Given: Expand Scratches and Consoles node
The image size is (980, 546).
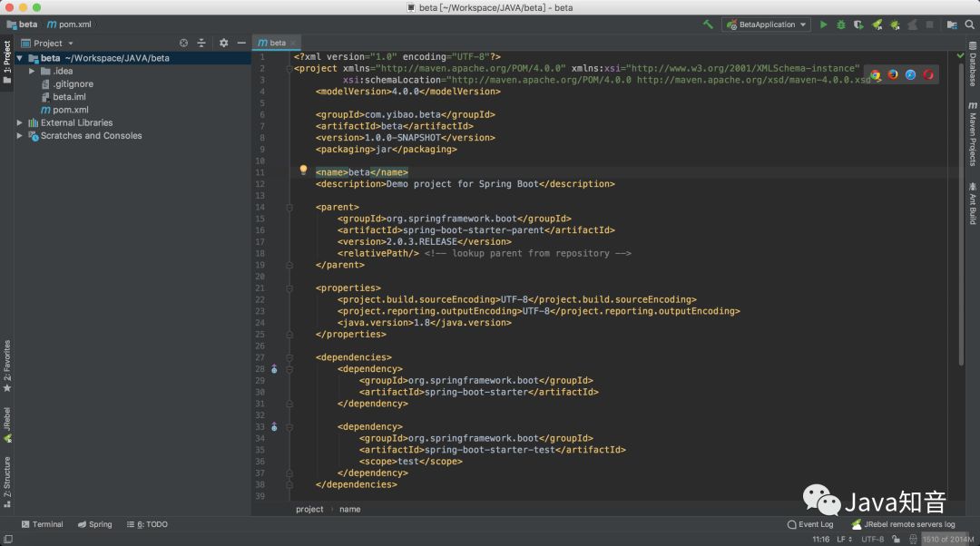Looking at the screenshot, I should (20, 135).
